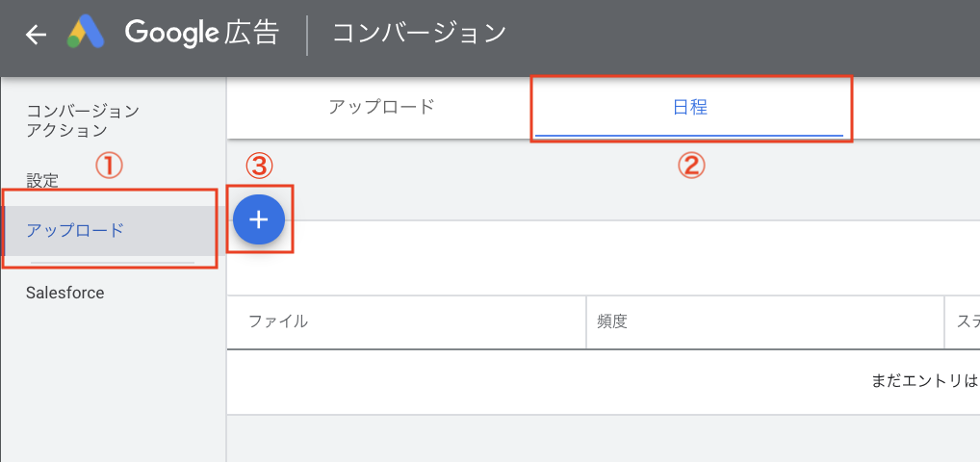
Task: Select アップロード in the left sidebar
Action: [75, 231]
